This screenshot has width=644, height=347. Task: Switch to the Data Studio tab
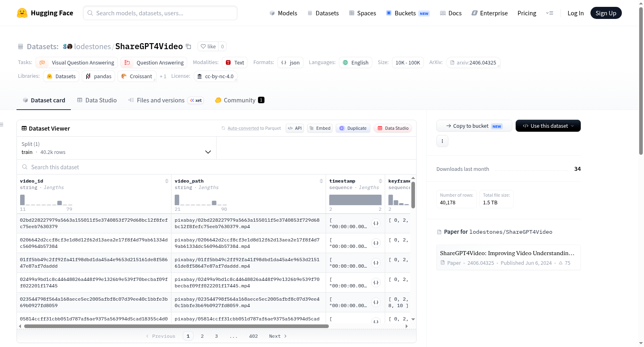(97, 100)
